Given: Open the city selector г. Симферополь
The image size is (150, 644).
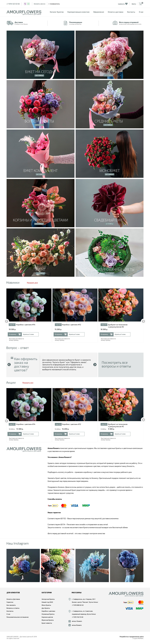Looking at the screenshot, I should [x=54, y=4].
